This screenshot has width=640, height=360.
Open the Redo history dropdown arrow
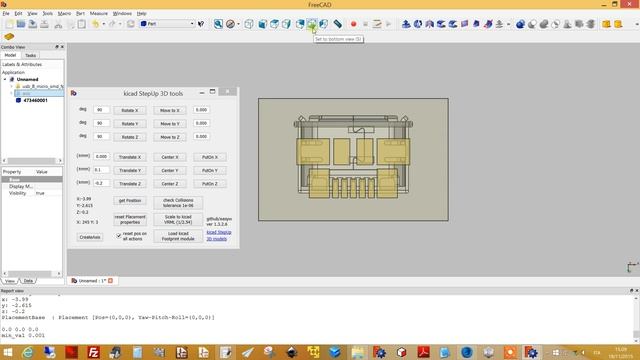point(120,24)
